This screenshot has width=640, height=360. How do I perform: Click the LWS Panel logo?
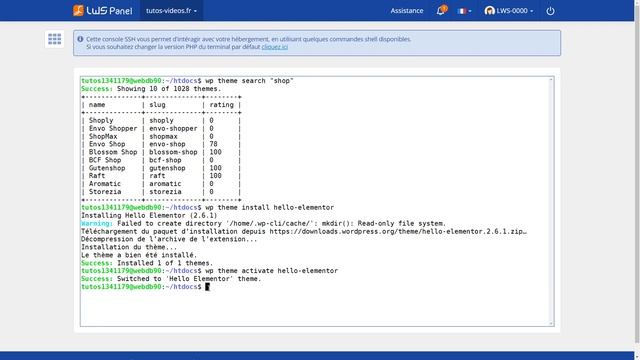click(x=102, y=11)
